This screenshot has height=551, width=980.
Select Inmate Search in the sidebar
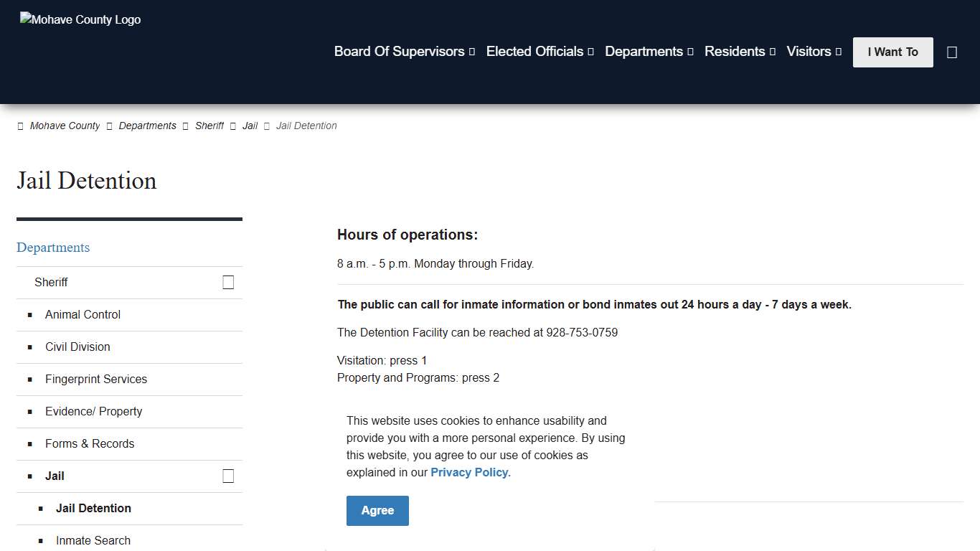click(x=93, y=541)
